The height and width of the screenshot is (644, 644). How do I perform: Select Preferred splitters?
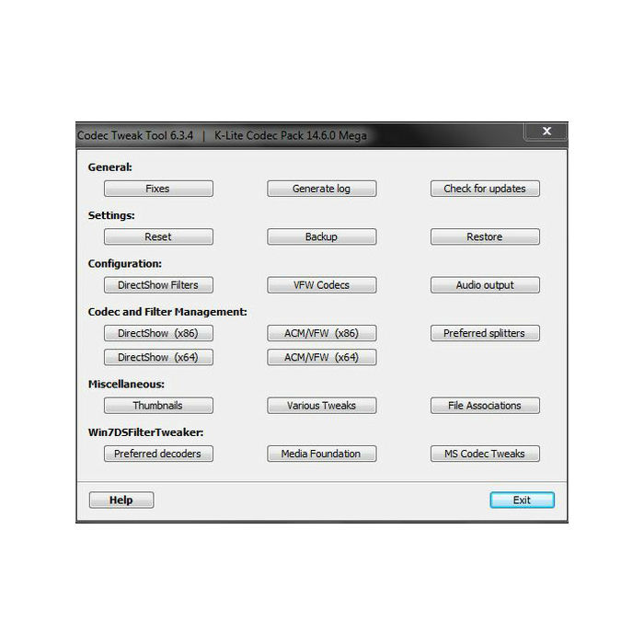485,333
